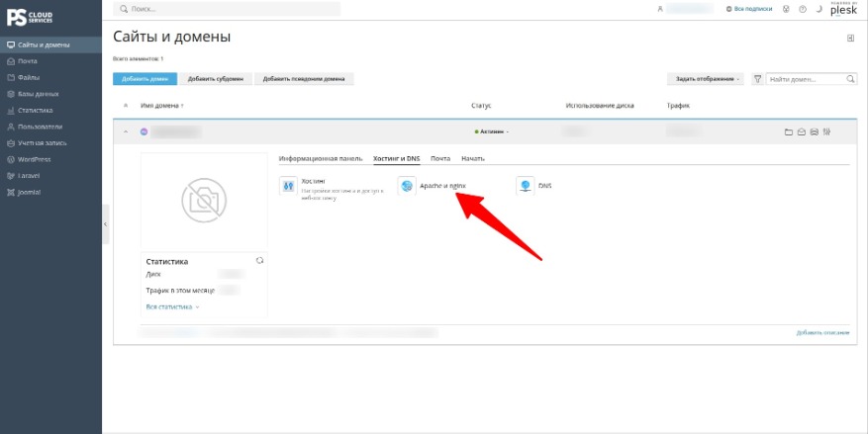
Task: Click Добавить псевдоним домена button
Action: click(304, 79)
